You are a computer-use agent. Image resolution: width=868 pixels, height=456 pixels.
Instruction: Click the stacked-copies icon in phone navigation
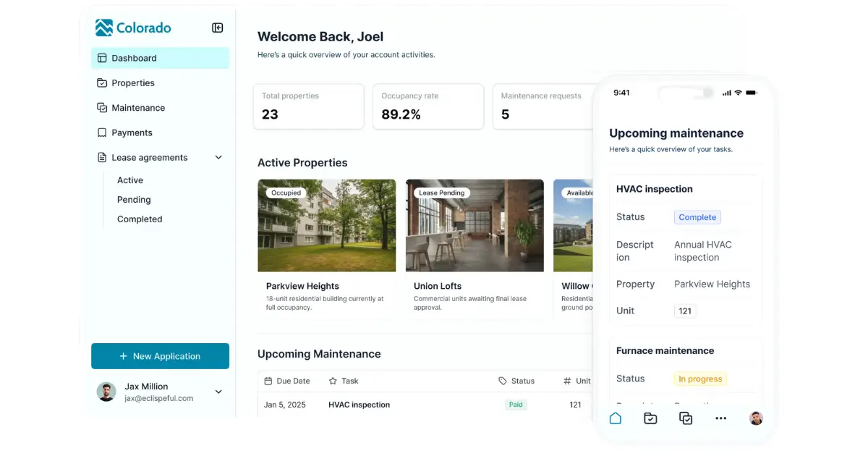pyautogui.click(x=685, y=418)
